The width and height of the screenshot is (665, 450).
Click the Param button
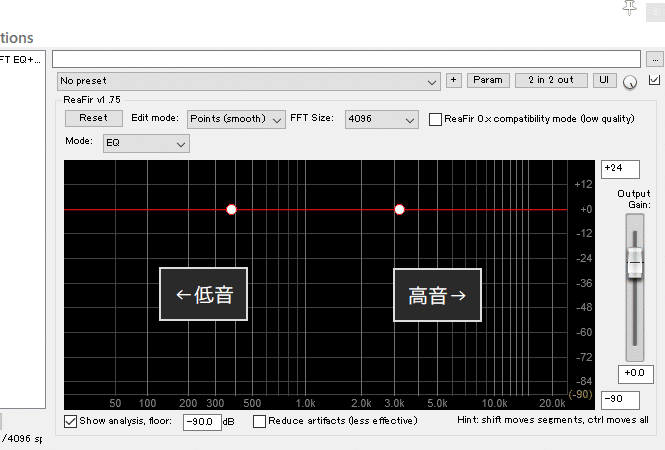click(488, 80)
